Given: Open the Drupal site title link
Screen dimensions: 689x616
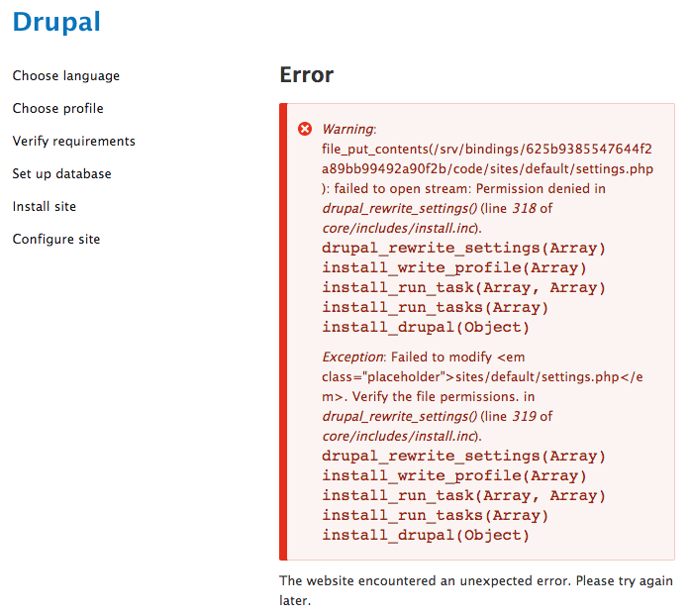Looking at the screenshot, I should [x=56, y=22].
